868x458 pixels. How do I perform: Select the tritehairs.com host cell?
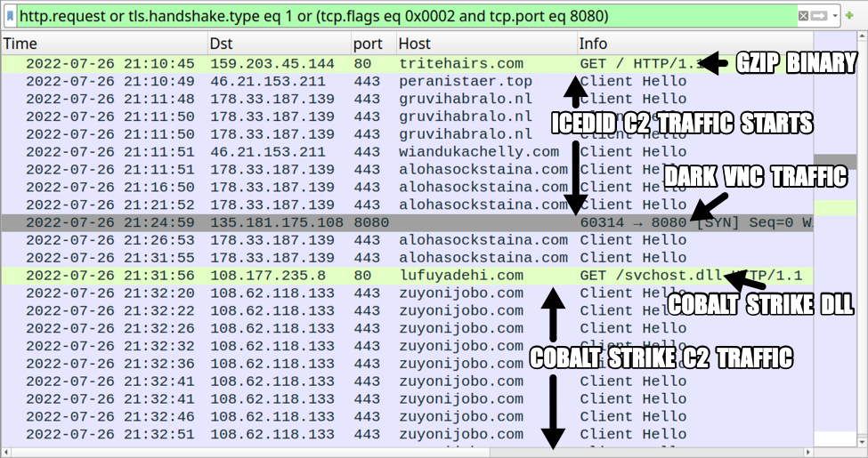point(461,64)
